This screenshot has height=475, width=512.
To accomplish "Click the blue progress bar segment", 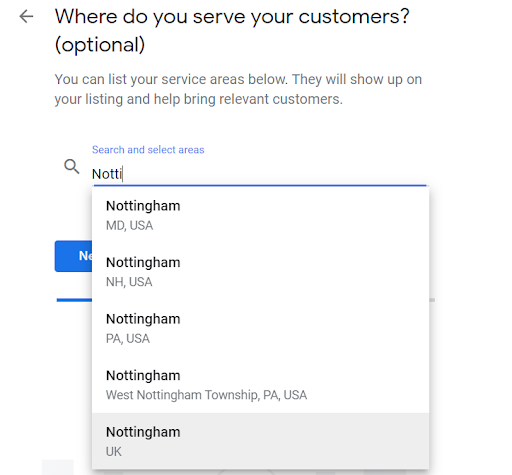I will click(x=74, y=300).
